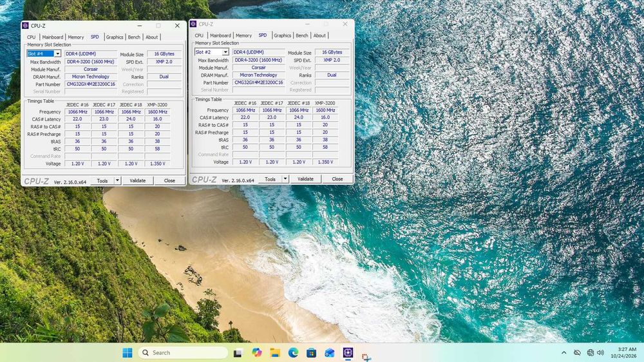Click Micron Technology field in right window
This screenshot has width=644, height=362.
point(259,75)
